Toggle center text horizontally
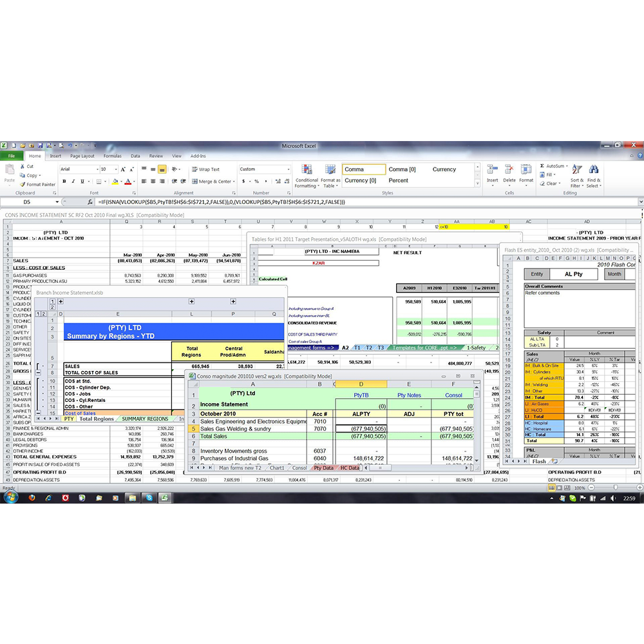 (153, 181)
